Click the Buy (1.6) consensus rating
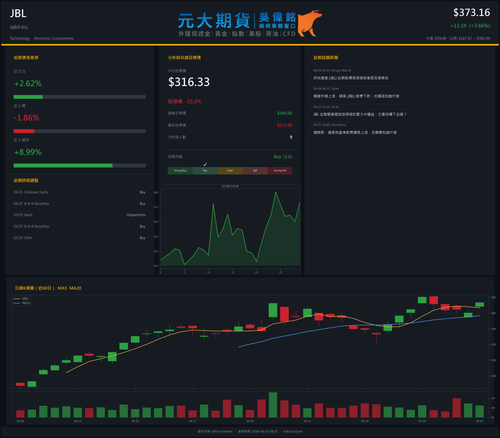This screenshot has height=438, width=500. coord(283,157)
